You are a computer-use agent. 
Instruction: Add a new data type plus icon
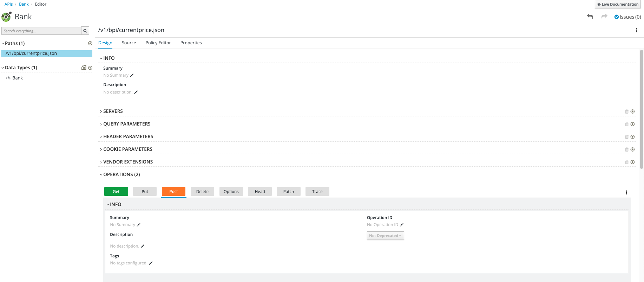[x=90, y=68]
